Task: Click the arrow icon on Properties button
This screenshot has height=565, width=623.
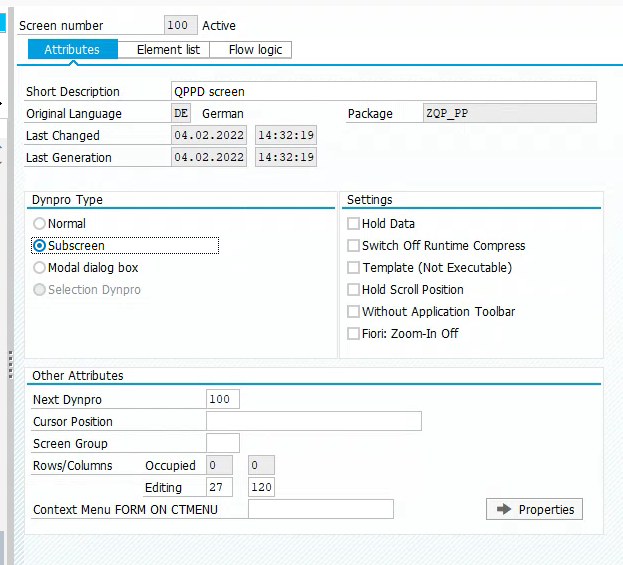Action: click(503, 510)
